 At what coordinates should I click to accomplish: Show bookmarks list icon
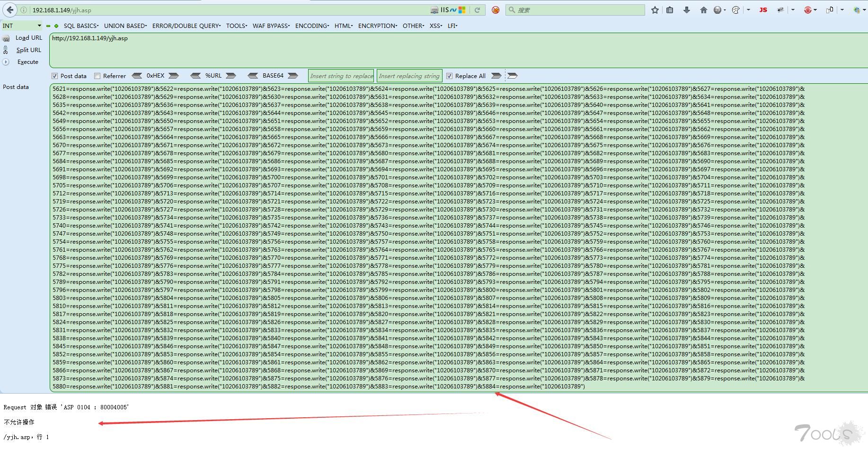pos(670,10)
